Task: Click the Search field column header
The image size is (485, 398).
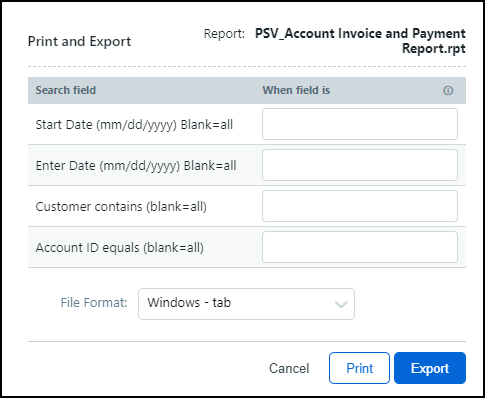Action: [x=66, y=90]
